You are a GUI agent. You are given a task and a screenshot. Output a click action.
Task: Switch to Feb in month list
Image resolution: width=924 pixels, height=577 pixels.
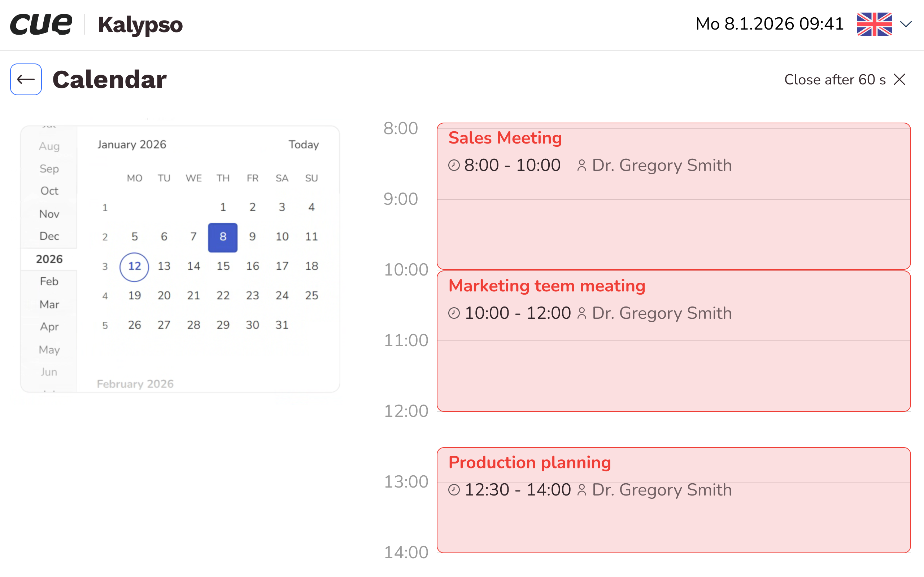click(x=49, y=282)
